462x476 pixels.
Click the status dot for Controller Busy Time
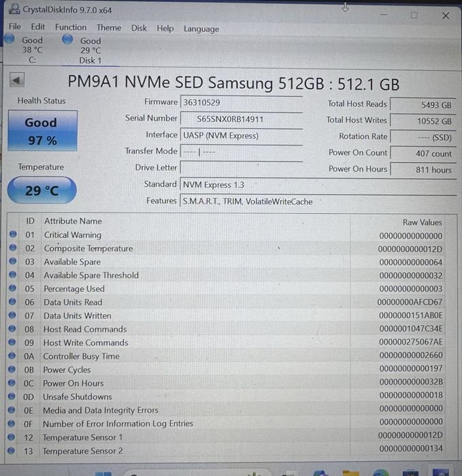pos(12,355)
